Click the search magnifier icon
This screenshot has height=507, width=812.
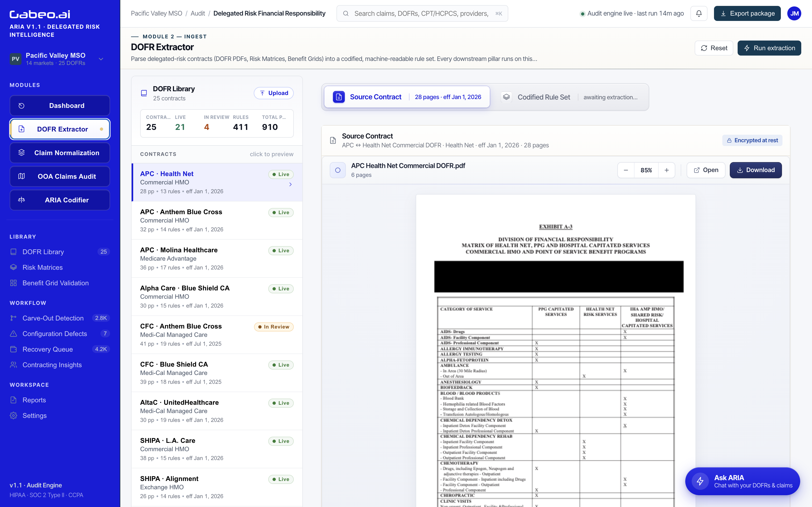pyautogui.click(x=346, y=13)
